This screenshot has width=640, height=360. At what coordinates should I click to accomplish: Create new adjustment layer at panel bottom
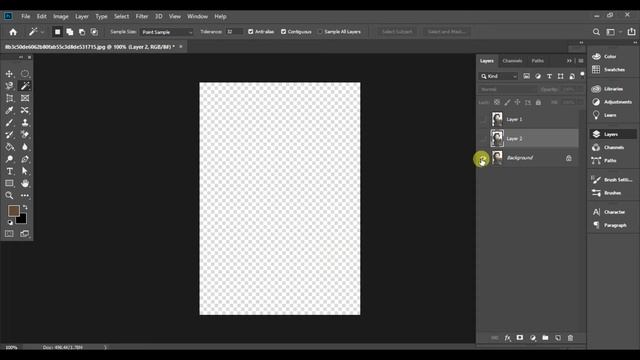(533, 338)
